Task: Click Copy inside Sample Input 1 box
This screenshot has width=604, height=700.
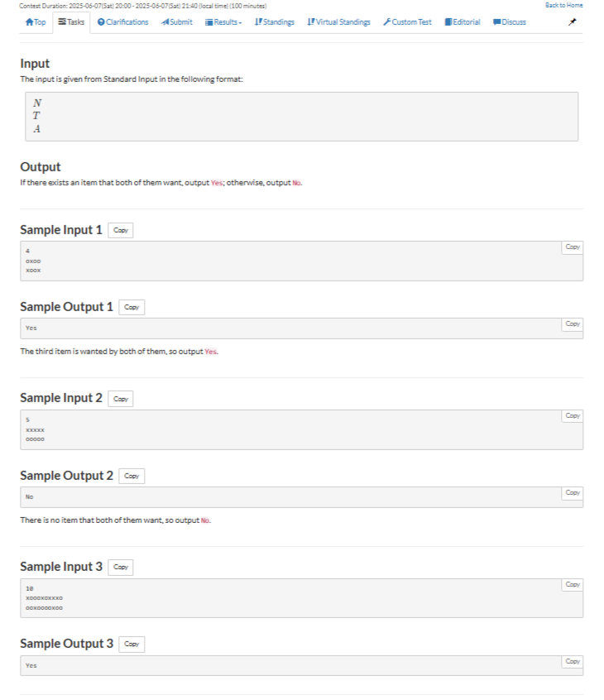Action: 572,247
